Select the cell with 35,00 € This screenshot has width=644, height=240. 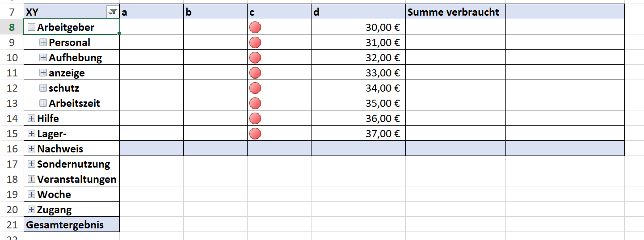pyautogui.click(x=358, y=103)
